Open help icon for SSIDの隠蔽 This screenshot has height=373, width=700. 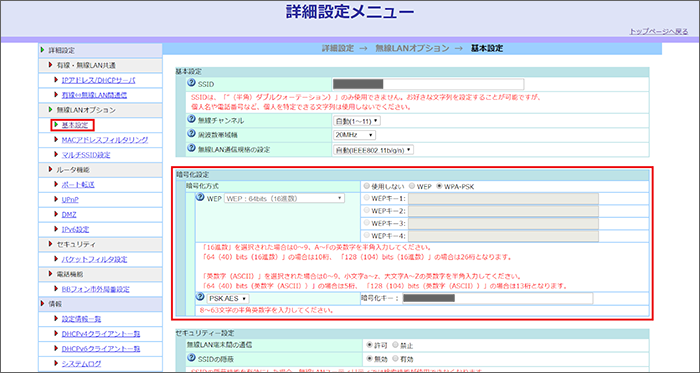[192, 358]
